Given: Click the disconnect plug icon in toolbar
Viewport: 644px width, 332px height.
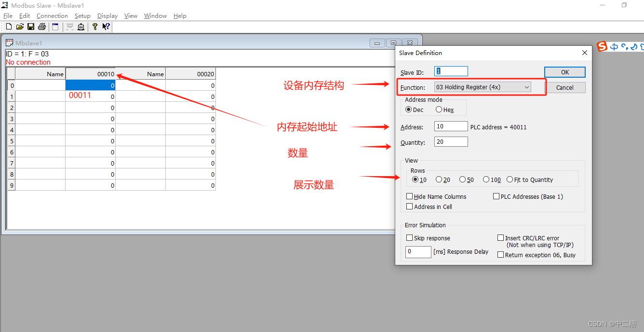Looking at the screenshot, I should click(x=81, y=27).
